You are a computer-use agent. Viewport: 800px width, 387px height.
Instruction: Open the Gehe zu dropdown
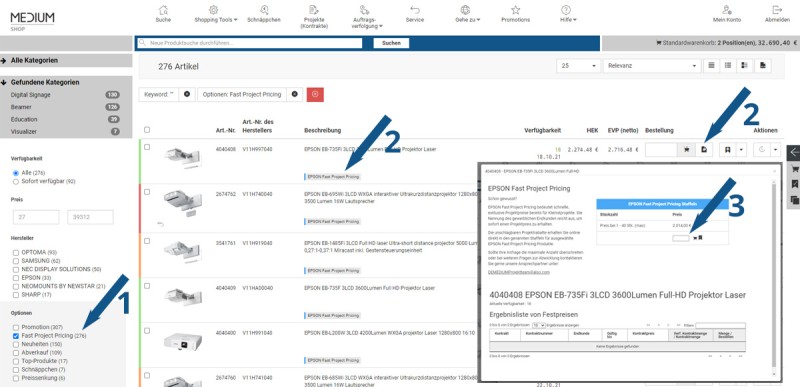click(x=467, y=14)
